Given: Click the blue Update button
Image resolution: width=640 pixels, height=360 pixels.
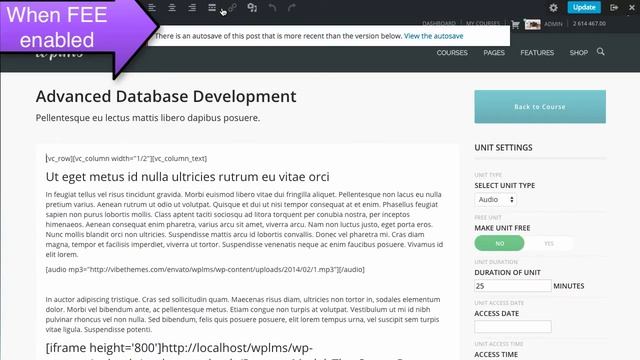Looking at the screenshot, I should click(584, 7).
